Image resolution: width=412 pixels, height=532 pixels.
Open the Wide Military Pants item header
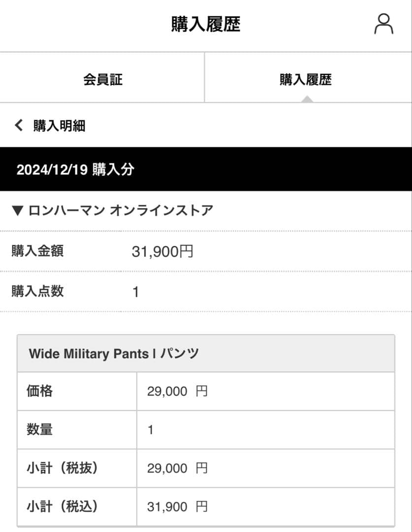(x=114, y=354)
